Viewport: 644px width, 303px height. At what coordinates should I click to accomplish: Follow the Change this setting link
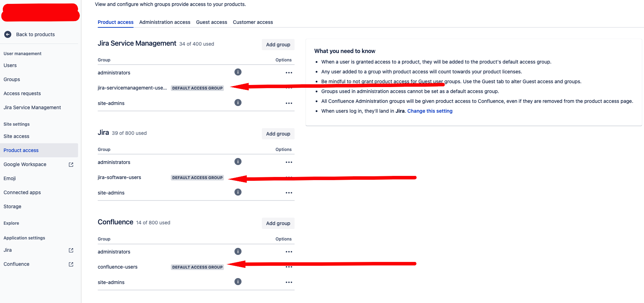pyautogui.click(x=430, y=111)
